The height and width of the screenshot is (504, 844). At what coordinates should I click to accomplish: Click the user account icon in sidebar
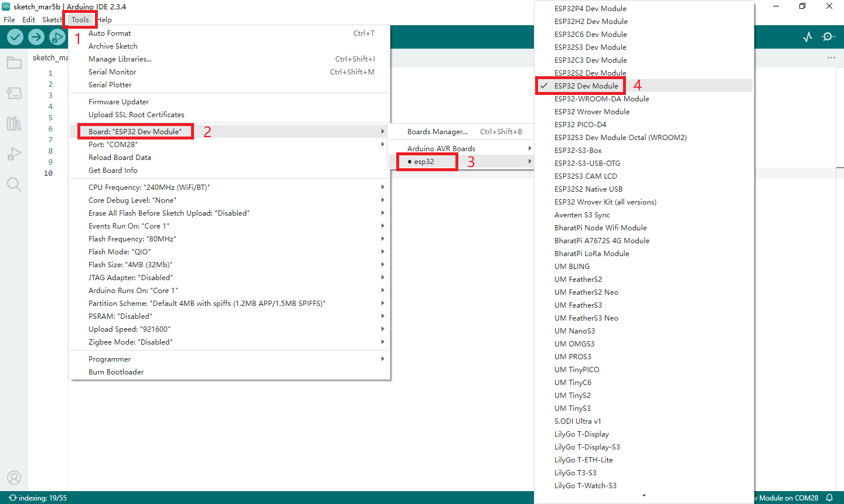click(x=14, y=478)
